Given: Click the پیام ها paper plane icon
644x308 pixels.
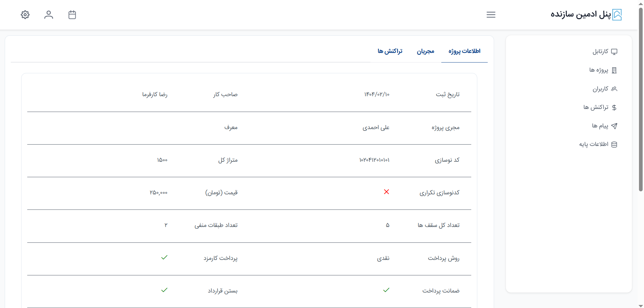Looking at the screenshot, I should (x=614, y=126).
